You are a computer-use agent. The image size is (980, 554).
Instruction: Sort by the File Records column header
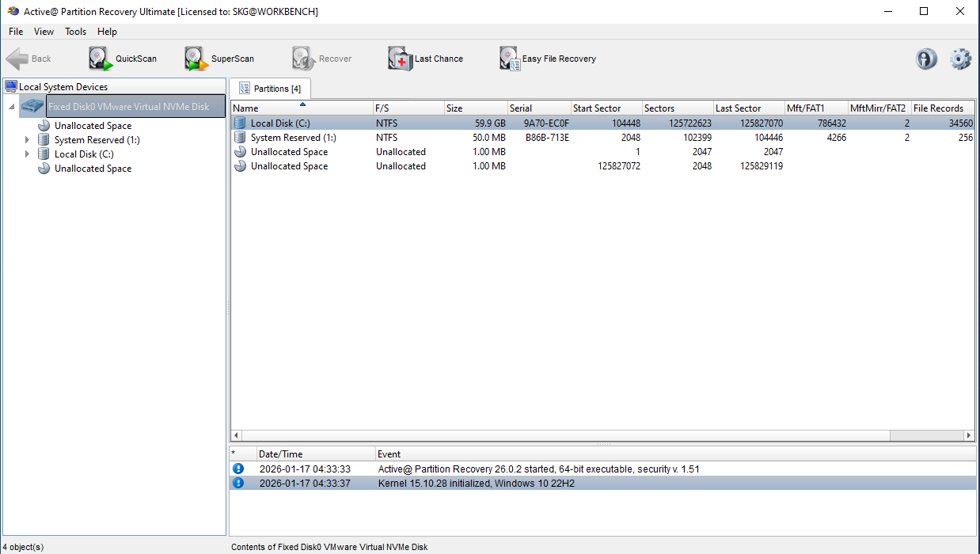click(943, 108)
